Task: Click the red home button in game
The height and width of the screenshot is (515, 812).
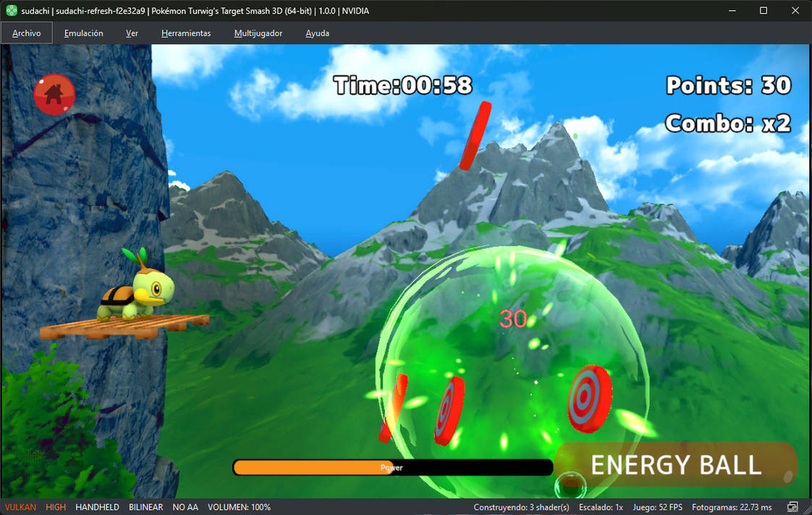Action: pos(54,94)
